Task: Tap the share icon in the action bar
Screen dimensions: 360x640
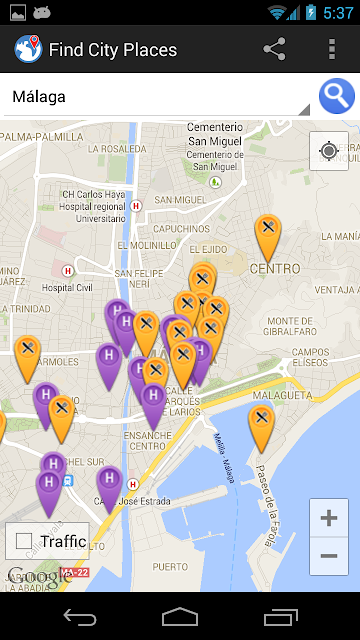Action: (274, 49)
